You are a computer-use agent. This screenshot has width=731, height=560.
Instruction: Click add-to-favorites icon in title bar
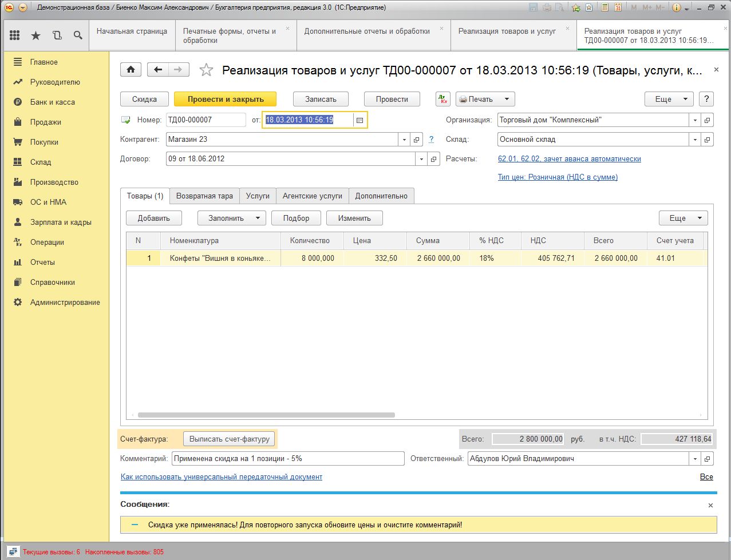tap(576, 7)
